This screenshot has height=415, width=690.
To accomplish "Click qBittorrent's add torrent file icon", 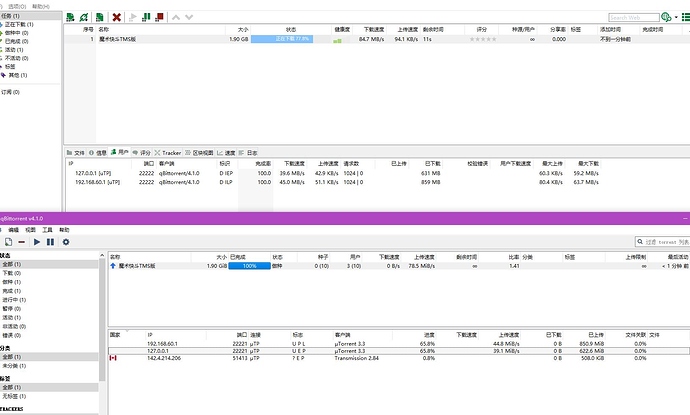I will (x=8, y=242).
